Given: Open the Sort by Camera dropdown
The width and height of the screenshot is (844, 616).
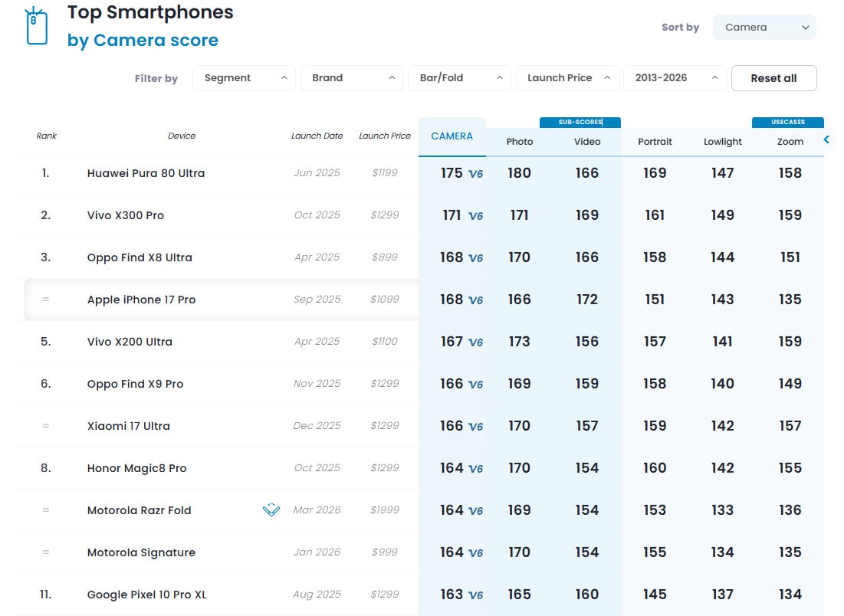Looking at the screenshot, I should (x=764, y=28).
